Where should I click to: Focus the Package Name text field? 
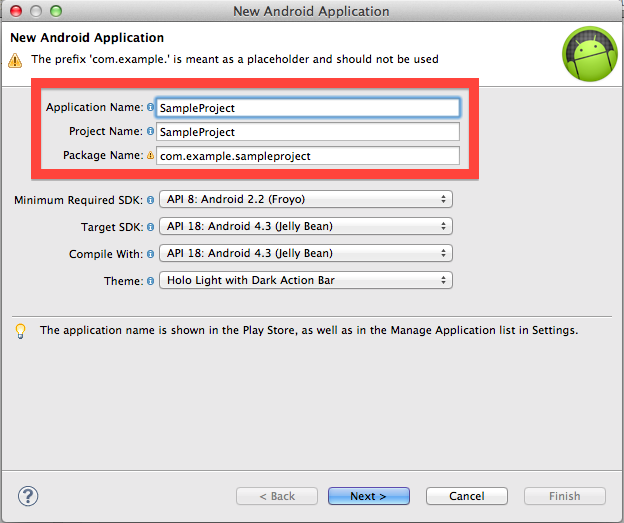click(x=308, y=156)
